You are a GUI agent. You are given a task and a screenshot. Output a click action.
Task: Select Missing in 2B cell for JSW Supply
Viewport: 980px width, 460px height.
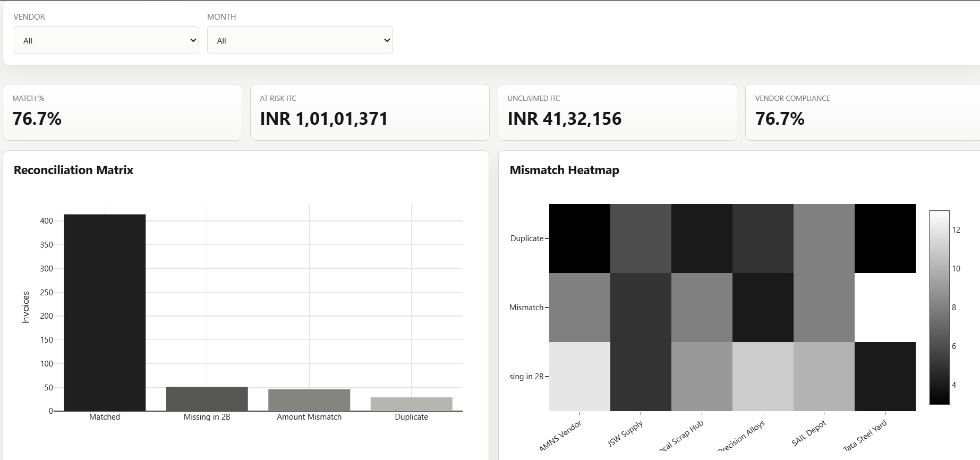tap(641, 377)
